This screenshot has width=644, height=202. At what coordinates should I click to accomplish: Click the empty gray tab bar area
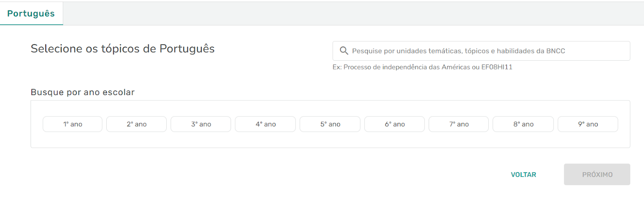pyautogui.click(x=350, y=14)
